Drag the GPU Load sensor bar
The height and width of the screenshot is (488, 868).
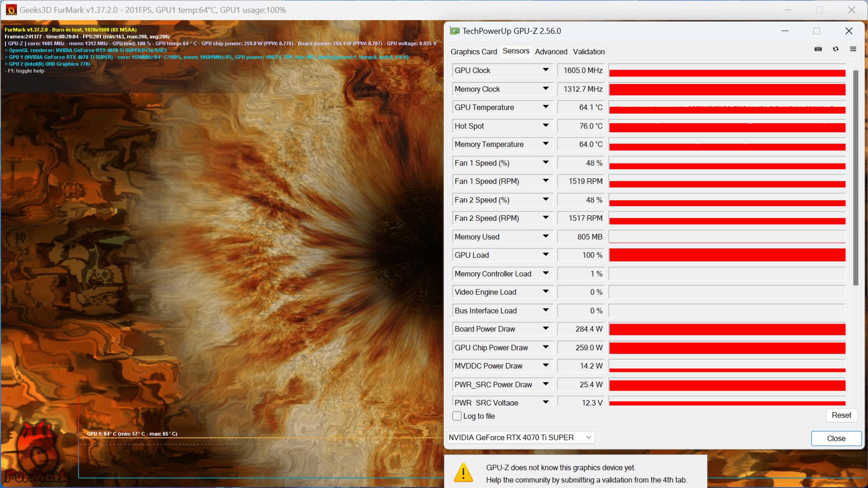tap(727, 255)
